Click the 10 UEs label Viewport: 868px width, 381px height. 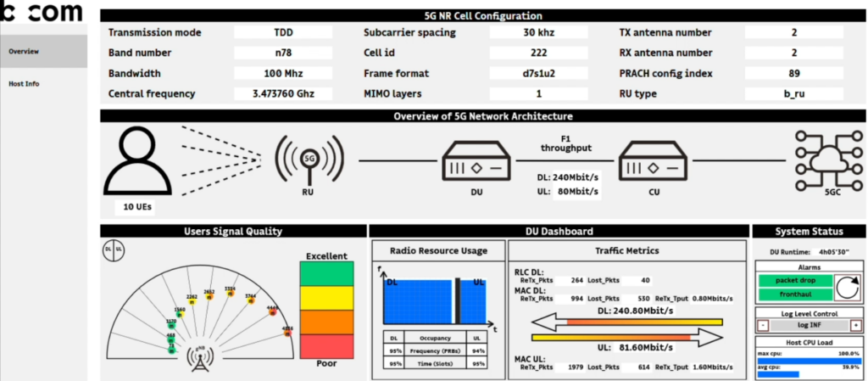point(140,208)
